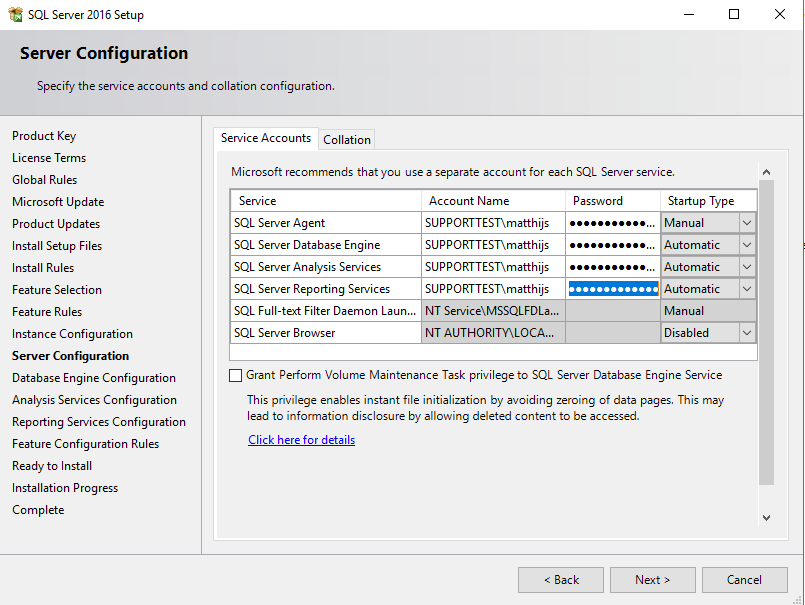The width and height of the screenshot is (805, 605).
Task: Open Startup Type dropdown for SQL Server Database Engine
Action: [747, 245]
